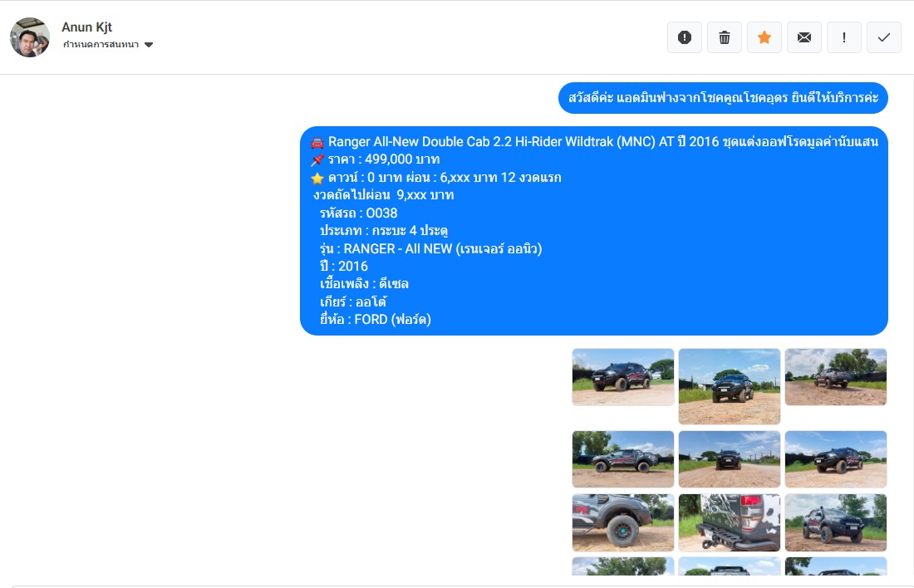Screen dimensions: 914x588
Task: Mark conversation done with checkmark icon
Action: point(884,37)
